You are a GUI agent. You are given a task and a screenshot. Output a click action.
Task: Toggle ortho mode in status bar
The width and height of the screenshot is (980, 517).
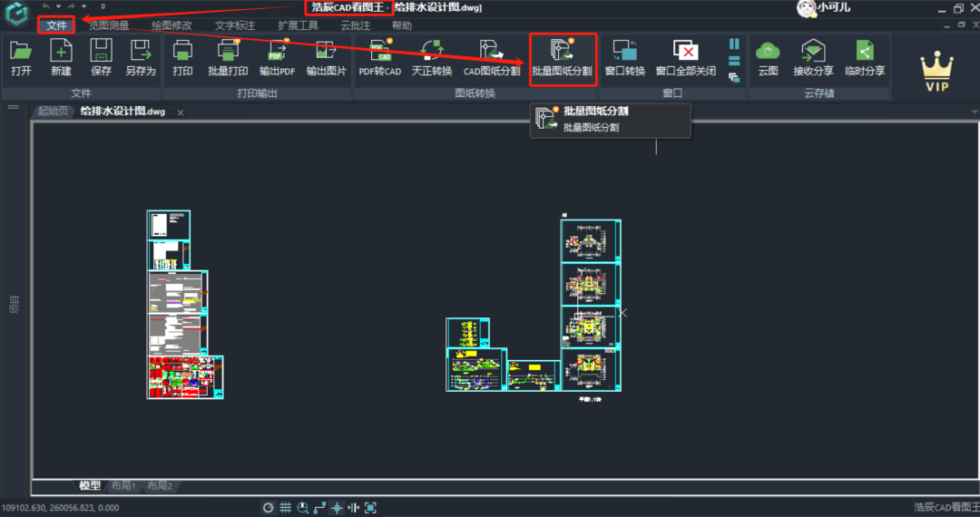click(319, 508)
